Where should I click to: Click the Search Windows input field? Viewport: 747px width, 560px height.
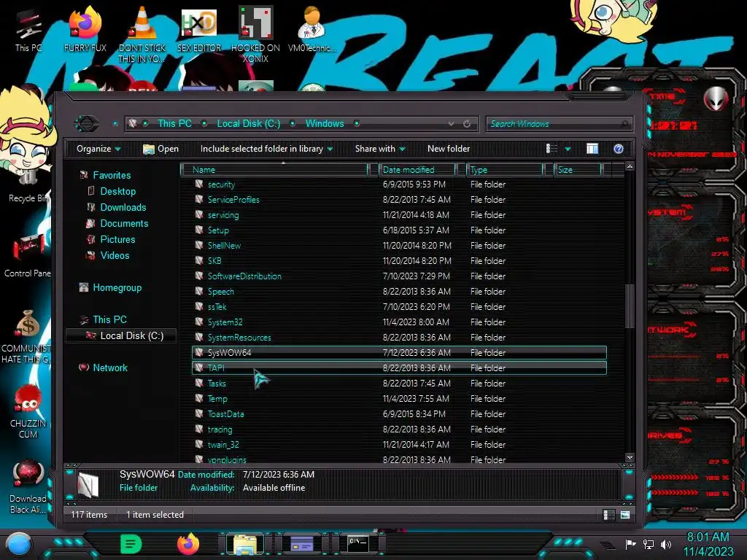pos(560,124)
